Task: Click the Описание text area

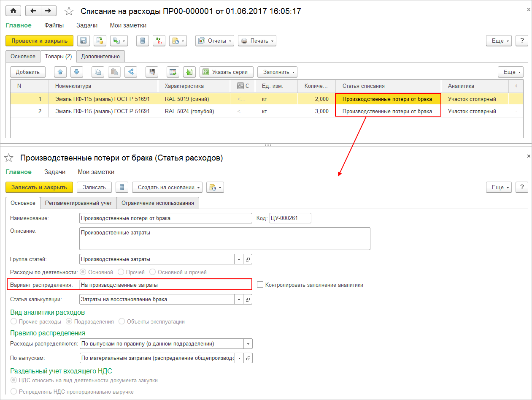Action: pos(224,239)
